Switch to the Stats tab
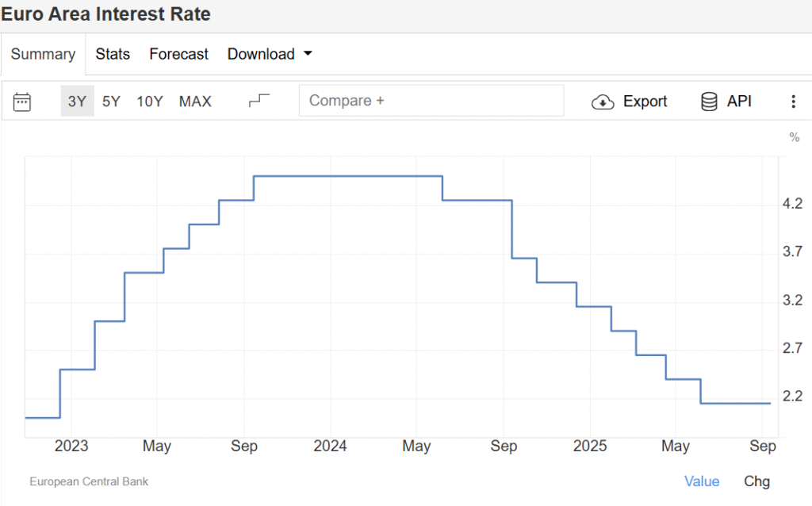Screen dimensions: 812x506 tap(113, 54)
